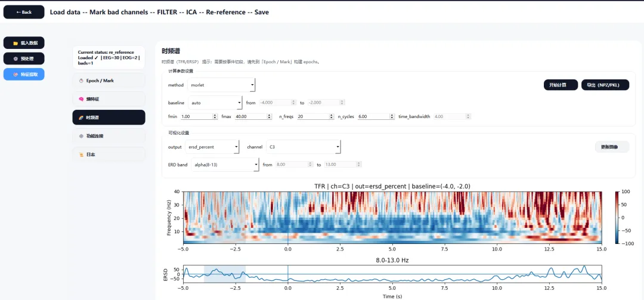Click the Back button
The width and height of the screenshot is (644, 300).
click(x=24, y=12)
